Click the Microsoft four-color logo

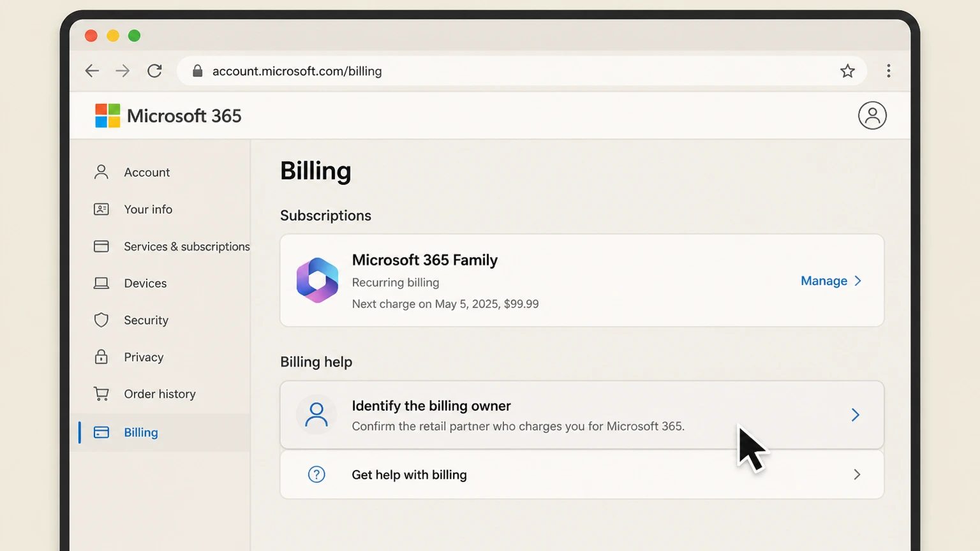point(108,115)
